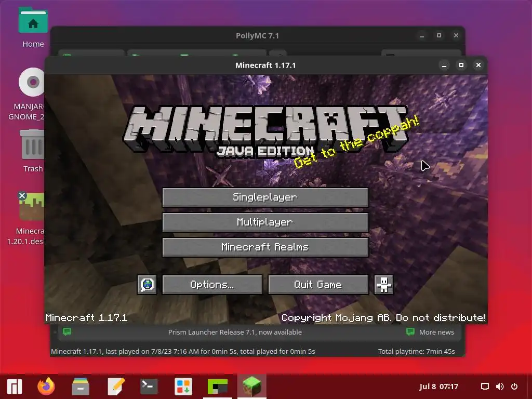Close the PollyMC 7.1 window
The width and height of the screenshot is (532, 399).
tap(456, 36)
